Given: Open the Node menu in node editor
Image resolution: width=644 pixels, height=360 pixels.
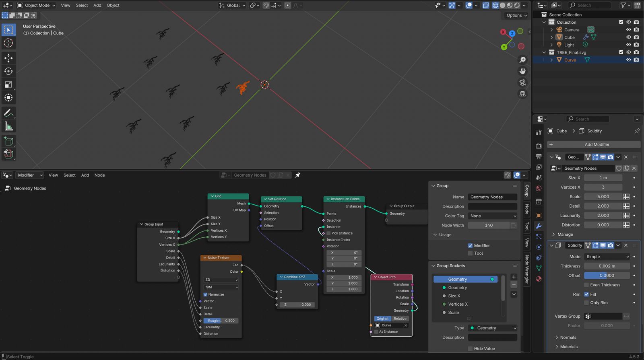Looking at the screenshot, I should coord(99,175).
